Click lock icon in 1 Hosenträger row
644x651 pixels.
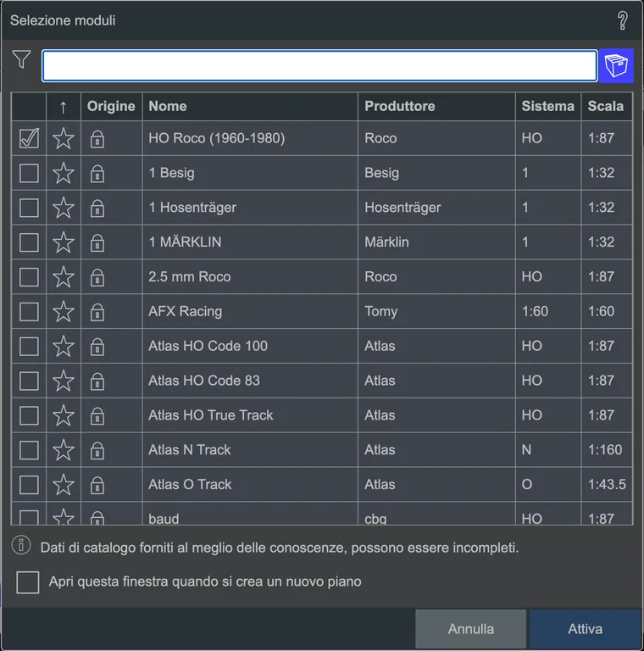pyautogui.click(x=97, y=209)
